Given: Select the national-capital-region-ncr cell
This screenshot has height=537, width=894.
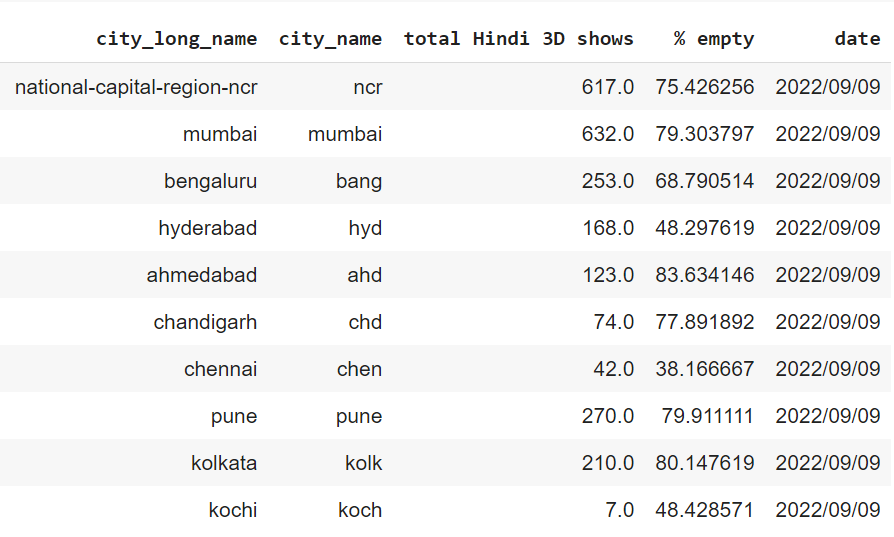Looking at the screenshot, I should click(136, 87).
